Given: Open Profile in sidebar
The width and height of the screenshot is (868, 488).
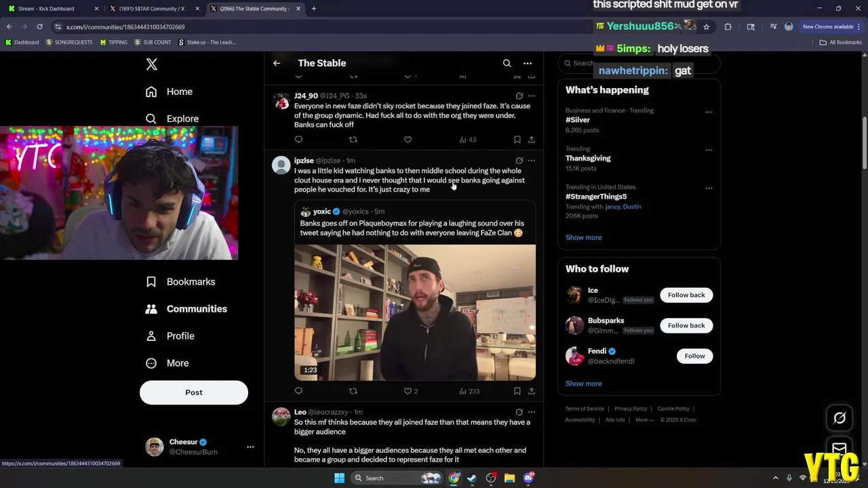Looking at the screenshot, I should click(170, 336).
